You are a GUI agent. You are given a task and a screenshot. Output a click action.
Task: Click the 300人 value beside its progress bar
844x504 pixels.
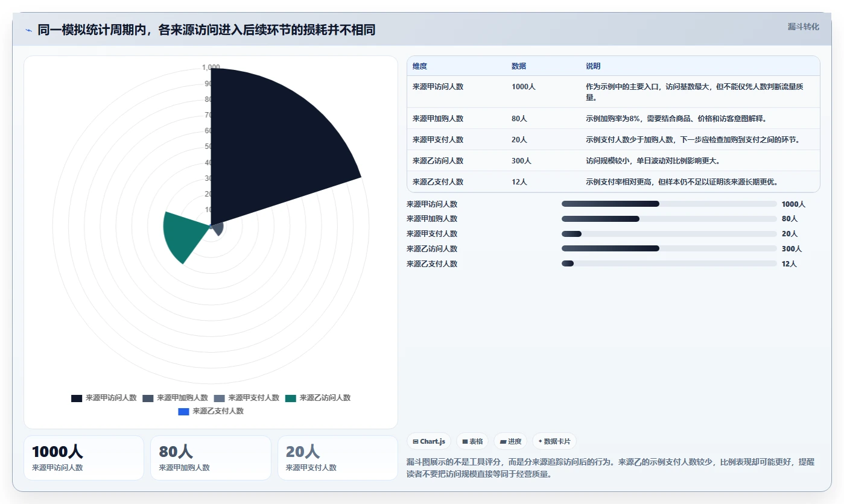[792, 249]
